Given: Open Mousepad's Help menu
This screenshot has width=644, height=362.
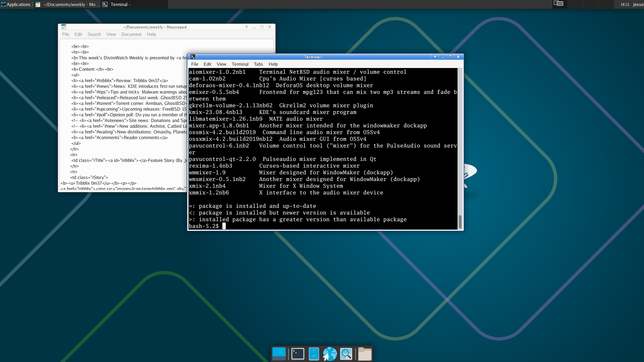Looking at the screenshot, I should [151, 34].
